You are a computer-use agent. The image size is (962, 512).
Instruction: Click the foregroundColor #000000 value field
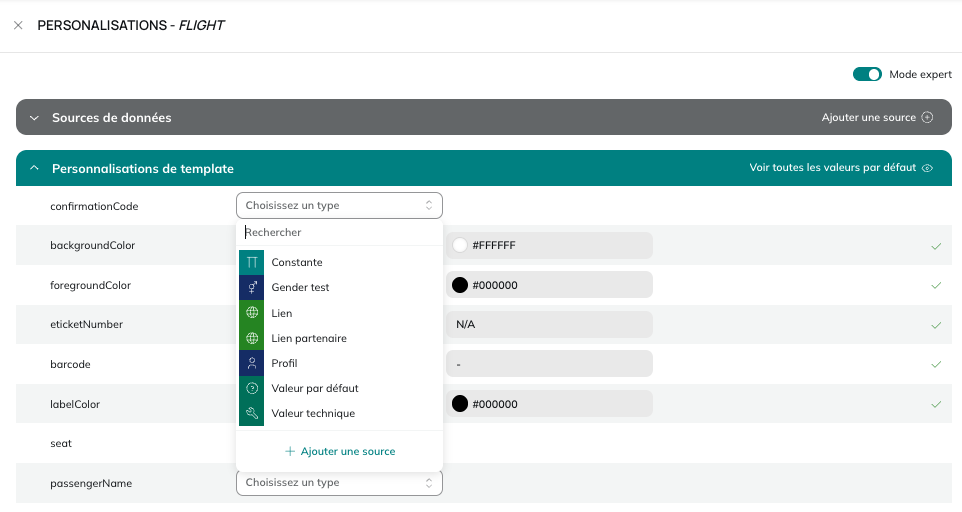(x=549, y=285)
